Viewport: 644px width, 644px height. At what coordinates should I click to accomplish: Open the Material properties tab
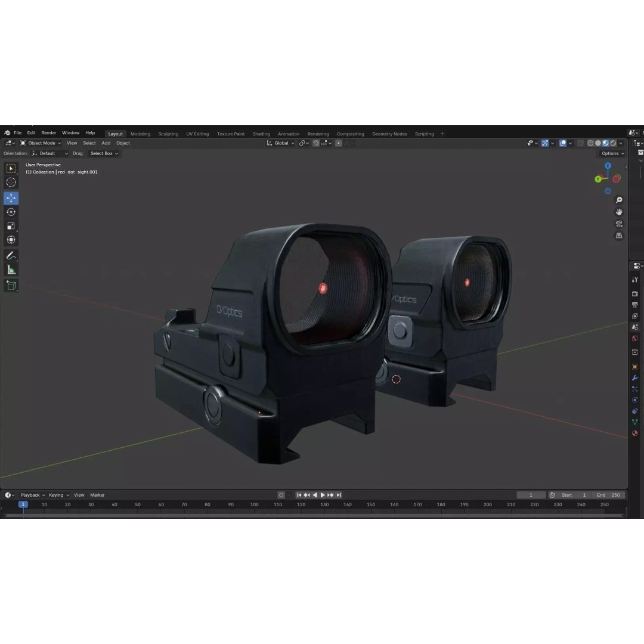coord(635,433)
